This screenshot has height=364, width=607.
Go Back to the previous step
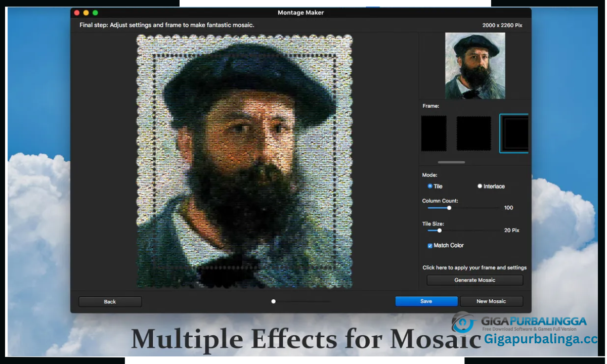110,302
